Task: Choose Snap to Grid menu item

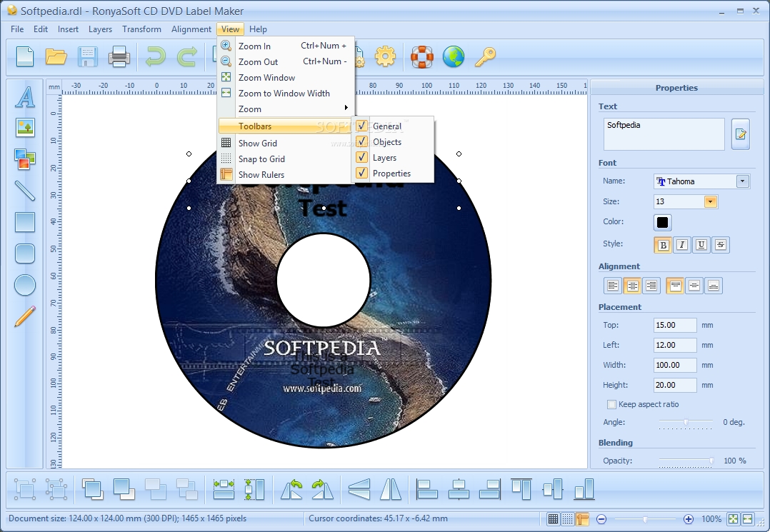Action: tap(285, 159)
